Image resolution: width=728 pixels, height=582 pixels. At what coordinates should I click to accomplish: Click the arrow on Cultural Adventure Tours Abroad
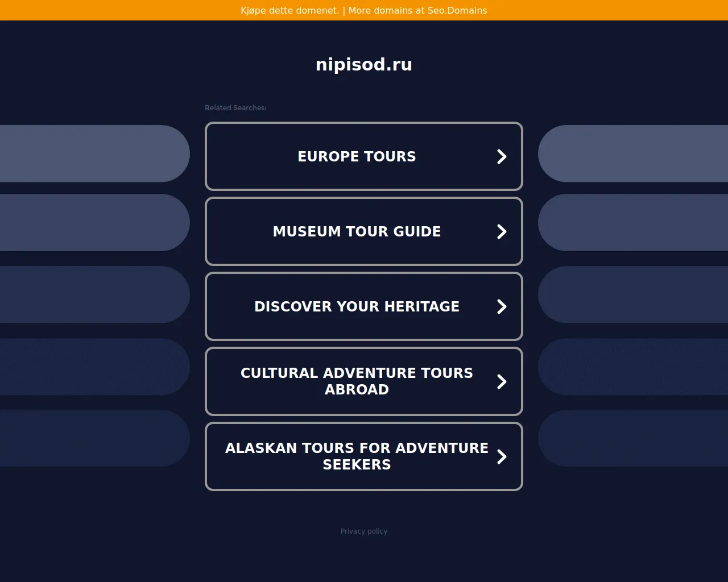(502, 381)
